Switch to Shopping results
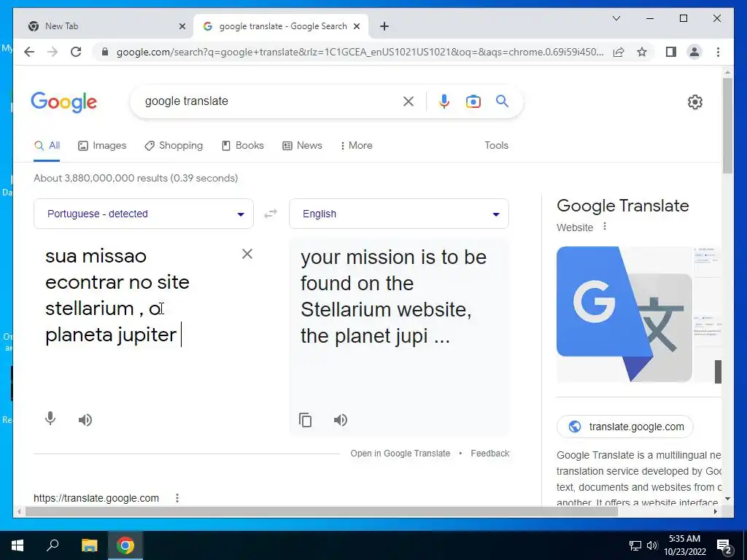 174,145
